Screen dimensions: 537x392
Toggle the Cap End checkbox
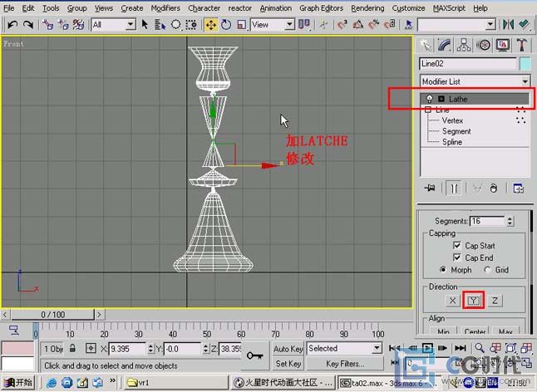(x=457, y=257)
